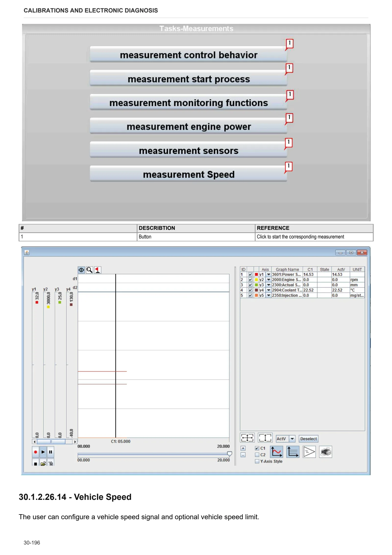Disable the C1 cursor checkbox
Screen dimensions: 392x555
[x=257, y=448]
